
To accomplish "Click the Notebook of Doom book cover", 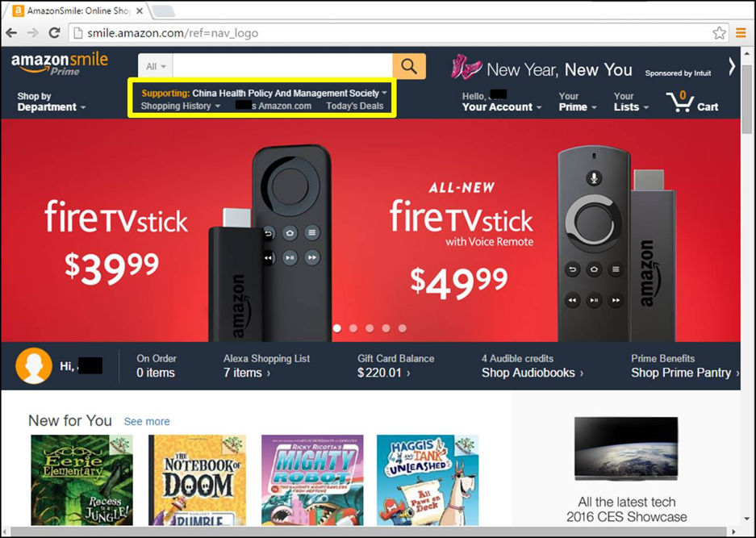I will (x=197, y=480).
